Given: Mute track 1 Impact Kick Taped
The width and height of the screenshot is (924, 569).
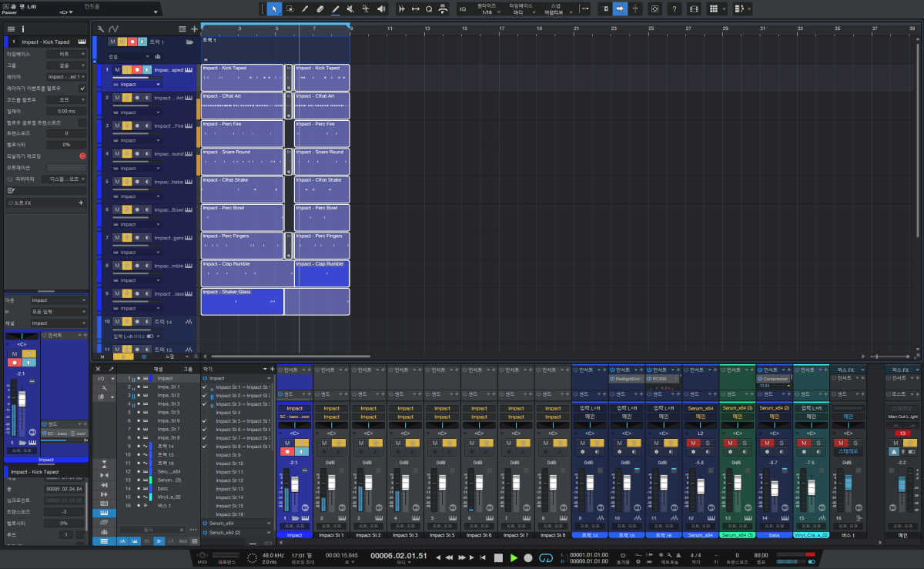Looking at the screenshot, I should pyautogui.click(x=117, y=70).
